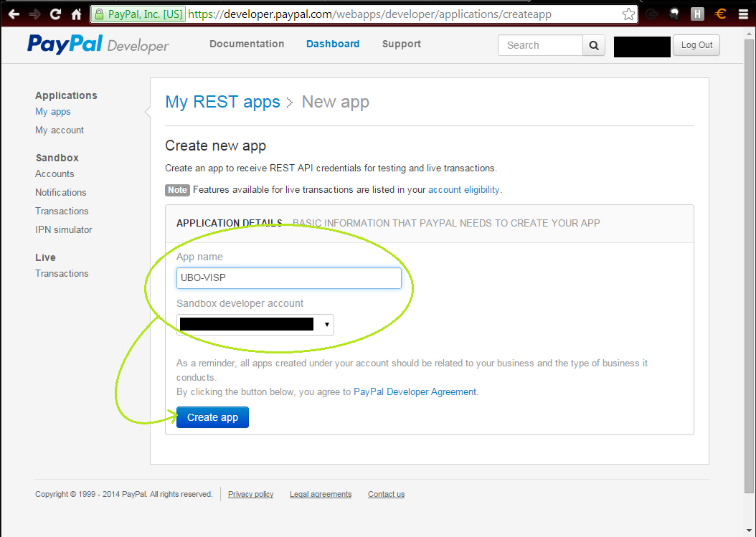Click the PayPal, Inc. [US] certificate label
Image resolution: width=756 pixels, height=537 pixels.
pos(145,14)
